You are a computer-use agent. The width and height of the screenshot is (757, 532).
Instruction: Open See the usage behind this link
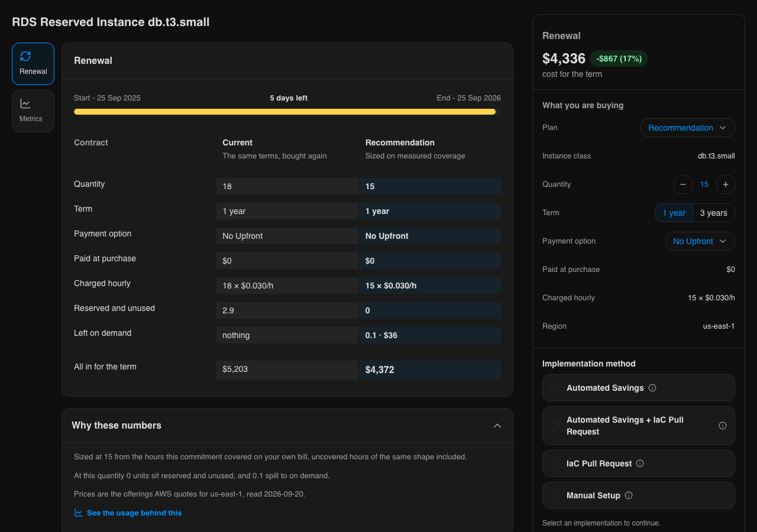coord(134,513)
